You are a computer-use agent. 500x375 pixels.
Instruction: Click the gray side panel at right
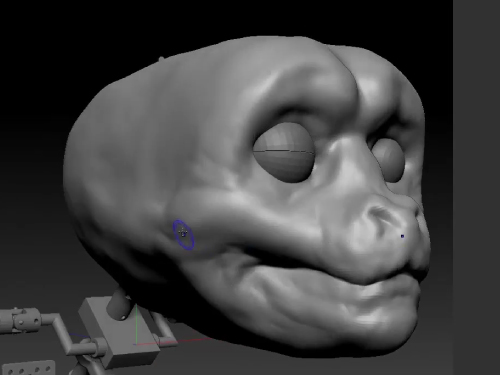[x=477, y=187]
